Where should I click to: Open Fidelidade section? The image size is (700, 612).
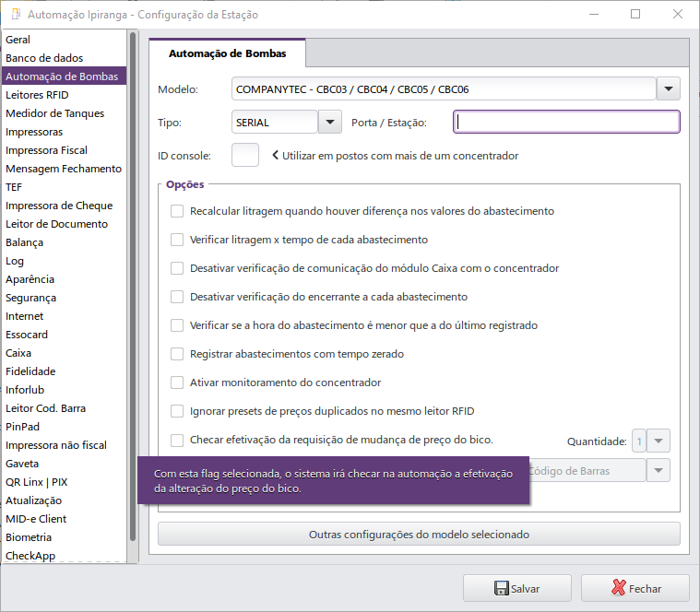[x=65, y=371]
